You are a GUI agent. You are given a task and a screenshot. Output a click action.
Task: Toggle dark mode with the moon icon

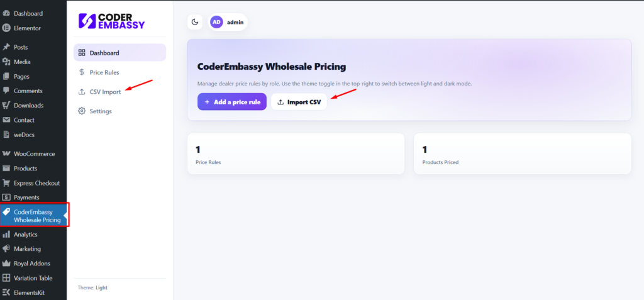tap(195, 22)
